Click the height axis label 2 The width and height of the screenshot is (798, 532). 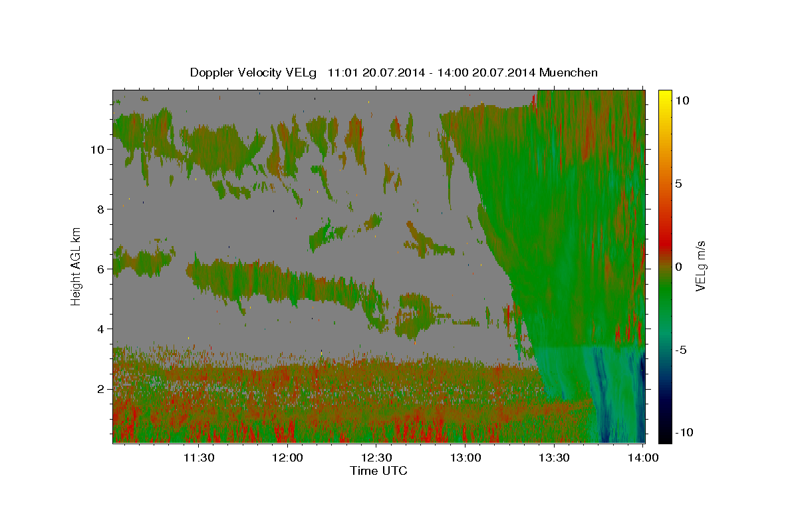click(100, 389)
